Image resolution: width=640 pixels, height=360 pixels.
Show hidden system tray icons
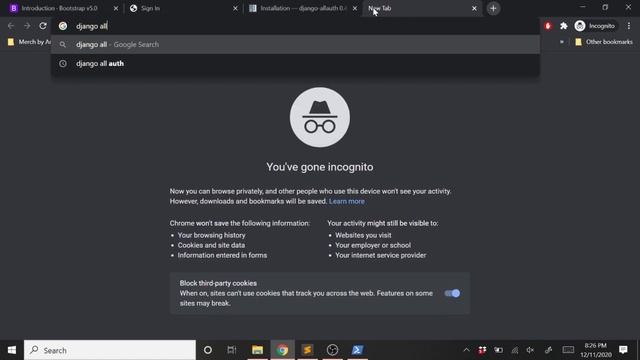(x=466, y=350)
